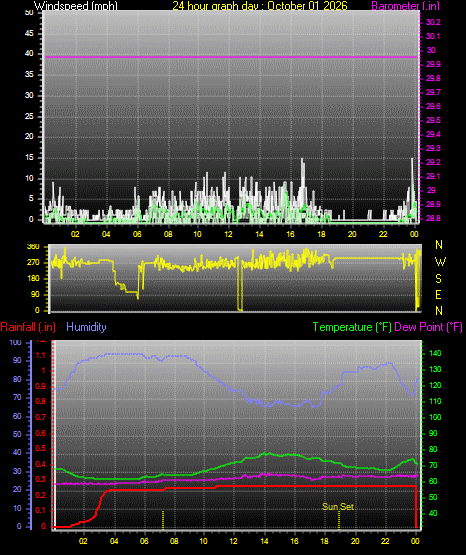Click compass letter "S" beside wind direction graph
Screen dimensions: 466x555
tap(438, 279)
